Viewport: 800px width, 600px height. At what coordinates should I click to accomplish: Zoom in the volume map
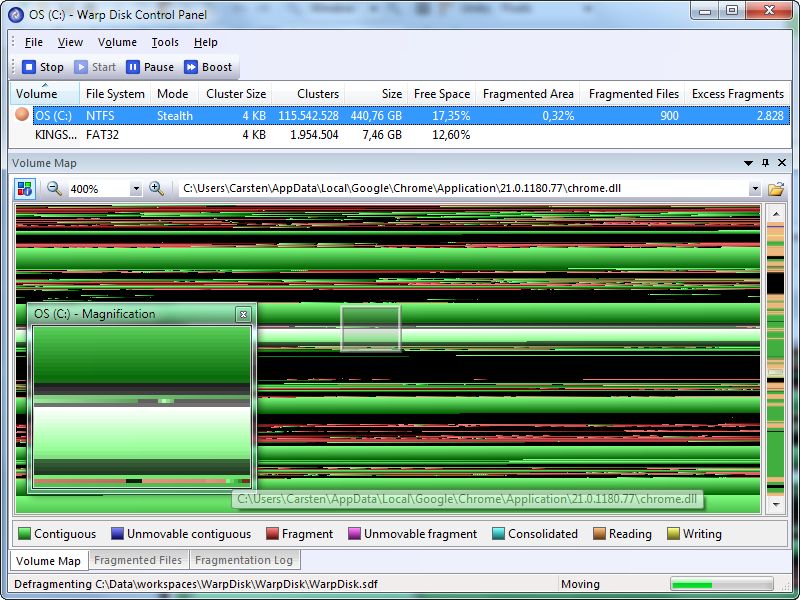point(157,188)
